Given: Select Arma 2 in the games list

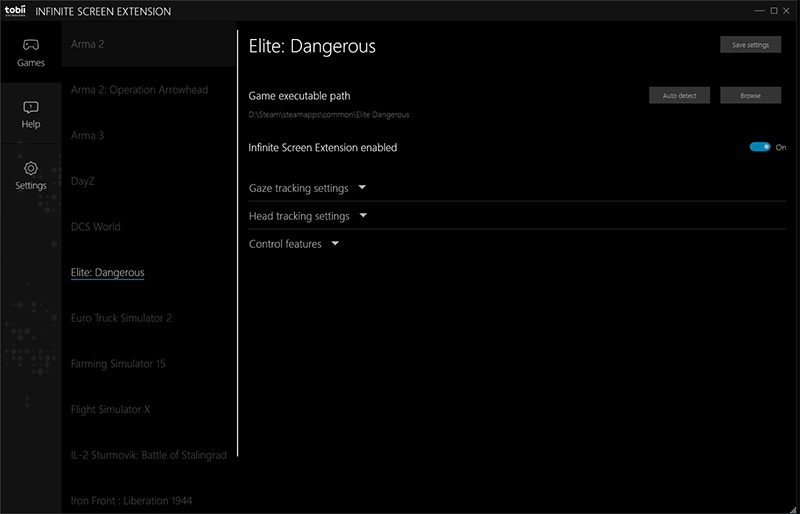Looking at the screenshot, I should coord(148,44).
